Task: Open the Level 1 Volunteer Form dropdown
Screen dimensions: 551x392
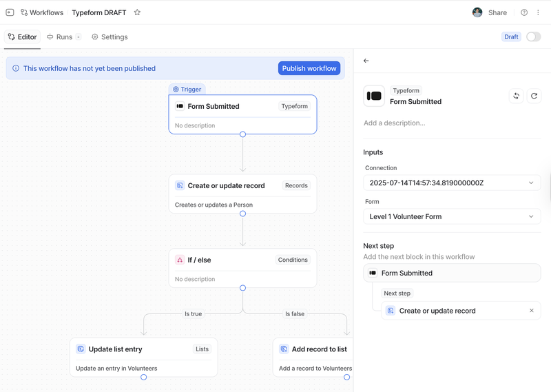Action: [x=452, y=216]
